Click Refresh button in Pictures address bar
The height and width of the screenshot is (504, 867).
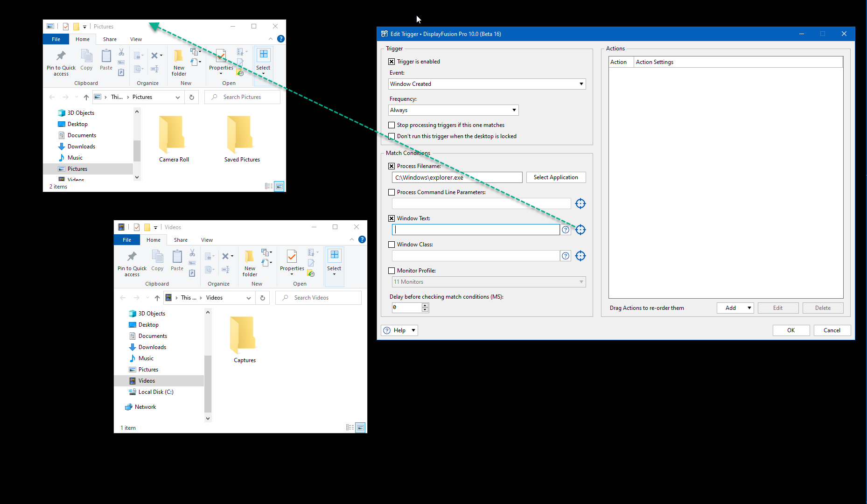[191, 97]
